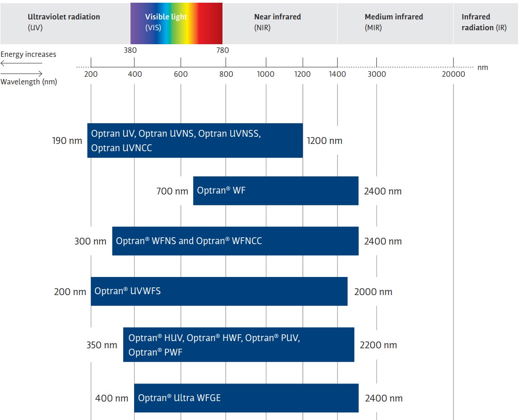Click the Optran UVWFS range bar
This screenshot has height=420, width=519.
[219, 291]
